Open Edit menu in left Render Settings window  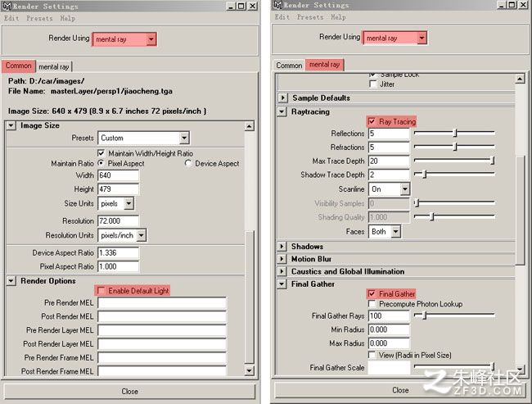pos(11,18)
